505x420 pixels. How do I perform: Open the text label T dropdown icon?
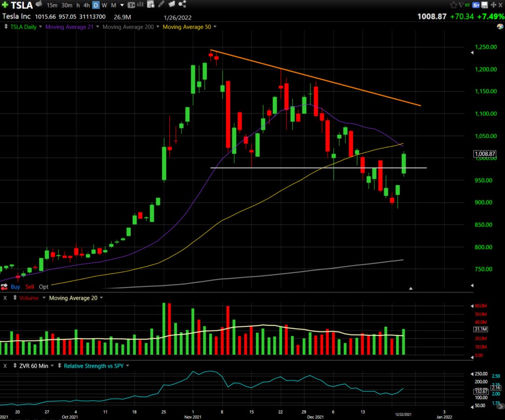tap(131, 5)
